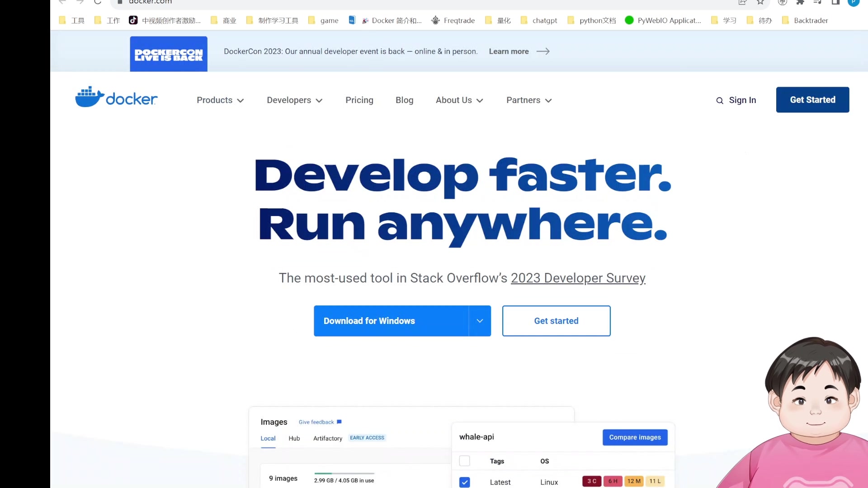The height and width of the screenshot is (488, 868).
Task: Open the Blog page
Action: tap(405, 100)
